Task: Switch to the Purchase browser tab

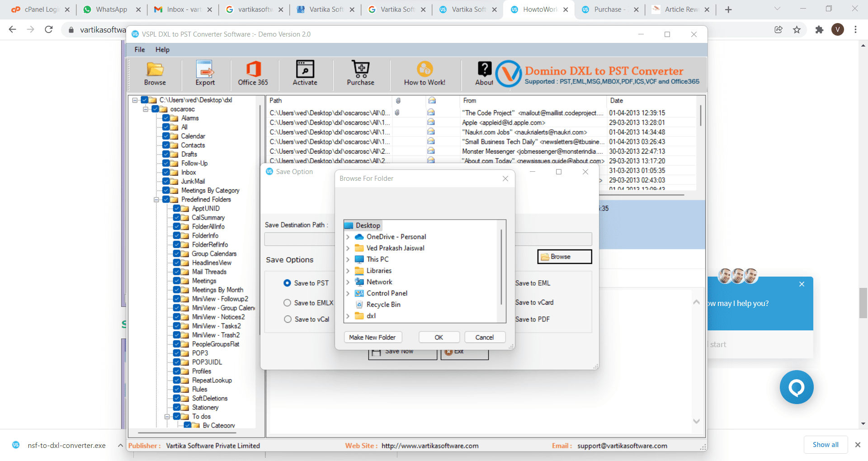Action: (x=609, y=9)
